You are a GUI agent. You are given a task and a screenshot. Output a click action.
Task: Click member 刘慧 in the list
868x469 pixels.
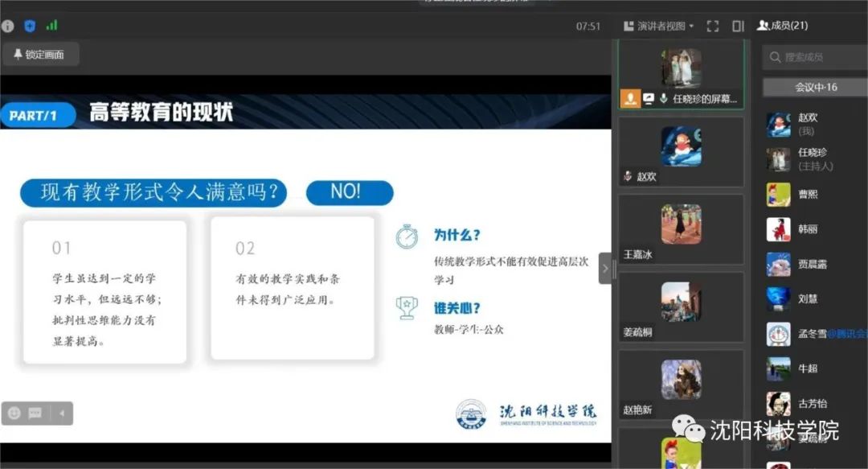[808, 299]
